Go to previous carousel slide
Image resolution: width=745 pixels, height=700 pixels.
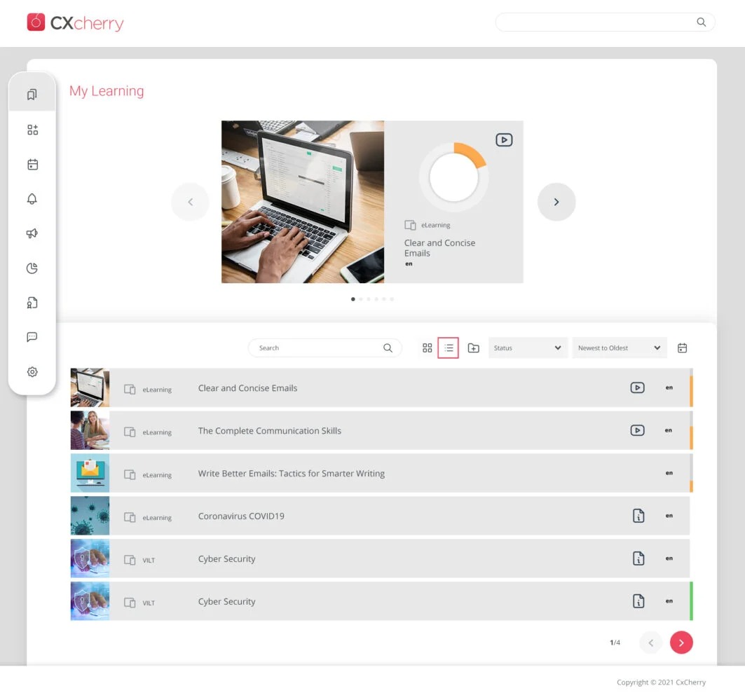190,202
